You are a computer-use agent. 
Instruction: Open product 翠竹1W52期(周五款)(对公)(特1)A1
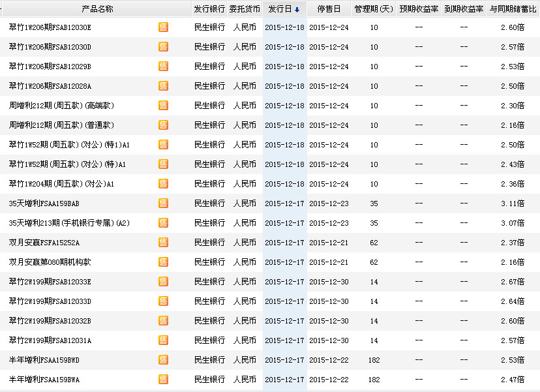pyautogui.click(x=69, y=145)
